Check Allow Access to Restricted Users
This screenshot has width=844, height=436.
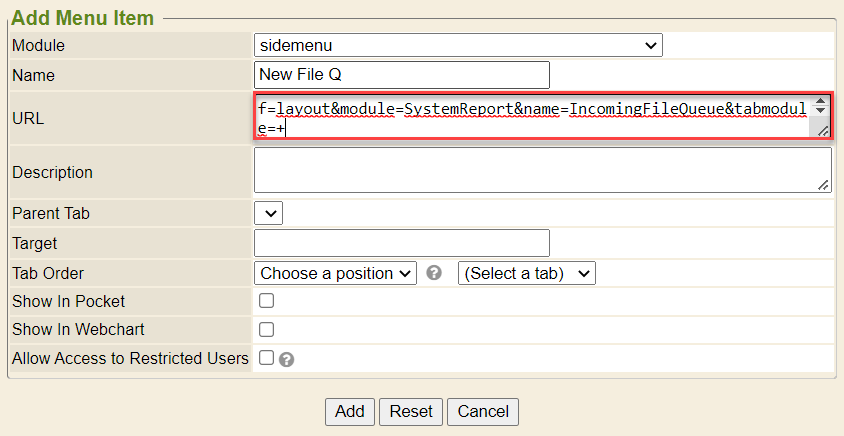[x=266, y=358]
